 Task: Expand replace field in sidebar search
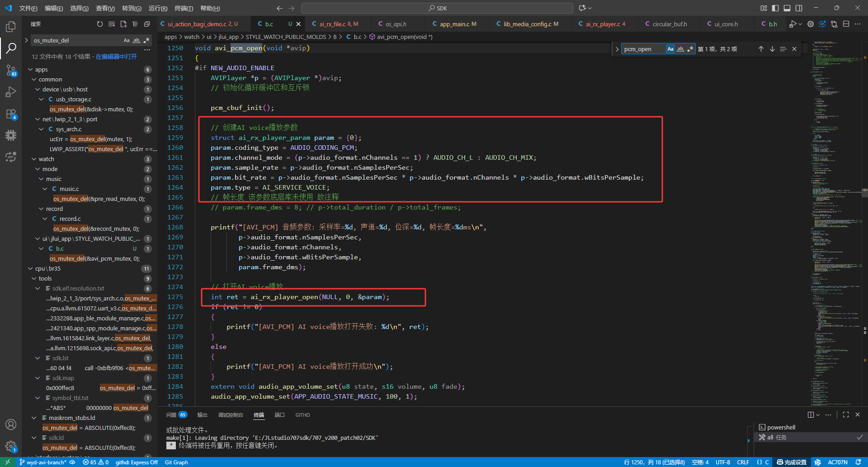(x=26, y=40)
